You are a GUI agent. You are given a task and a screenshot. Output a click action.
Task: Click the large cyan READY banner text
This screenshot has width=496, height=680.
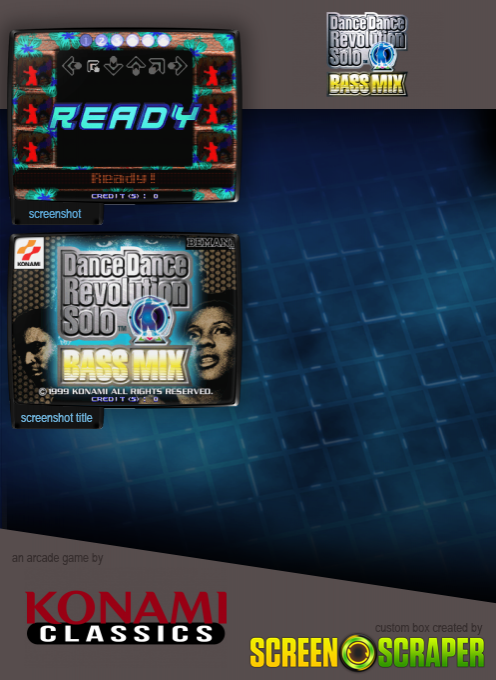[x=124, y=117]
